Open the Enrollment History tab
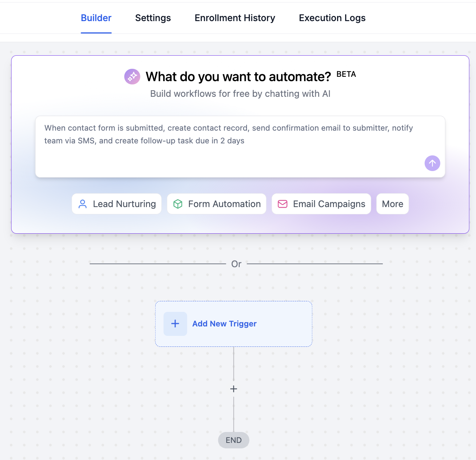476x460 pixels. 235,17
